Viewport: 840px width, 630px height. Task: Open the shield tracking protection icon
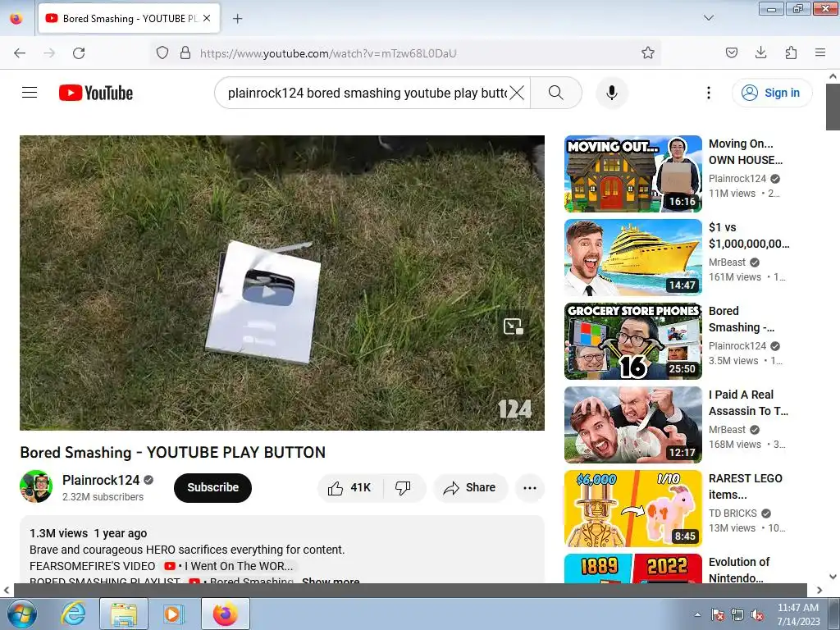pos(162,53)
